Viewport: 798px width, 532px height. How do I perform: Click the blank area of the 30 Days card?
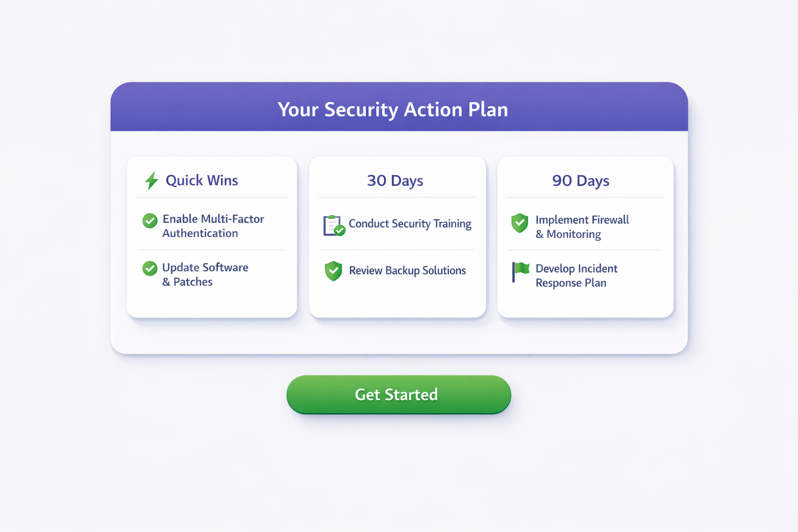pos(397,300)
